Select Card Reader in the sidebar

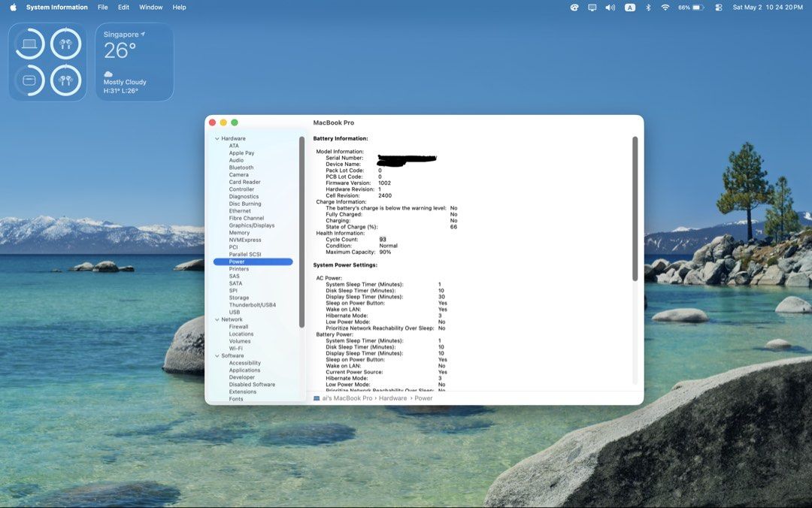(245, 183)
